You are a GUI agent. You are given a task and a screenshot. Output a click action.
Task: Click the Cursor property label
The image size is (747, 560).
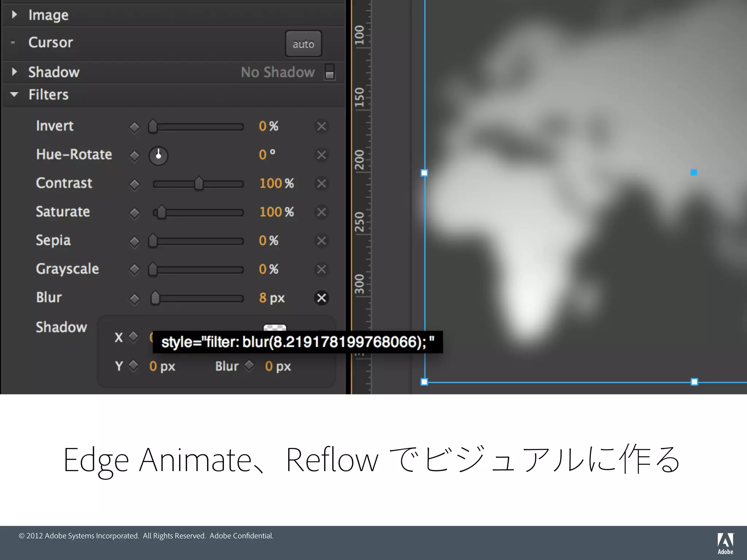click(x=51, y=42)
